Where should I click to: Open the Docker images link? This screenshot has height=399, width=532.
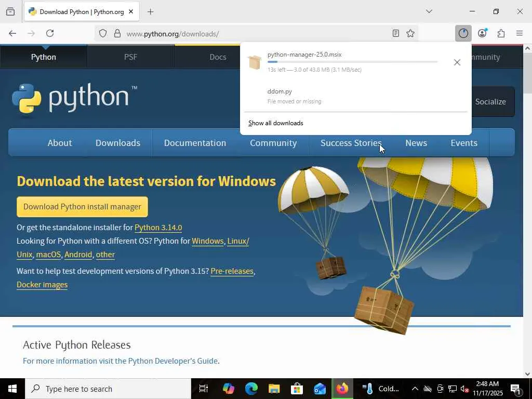[x=42, y=285]
